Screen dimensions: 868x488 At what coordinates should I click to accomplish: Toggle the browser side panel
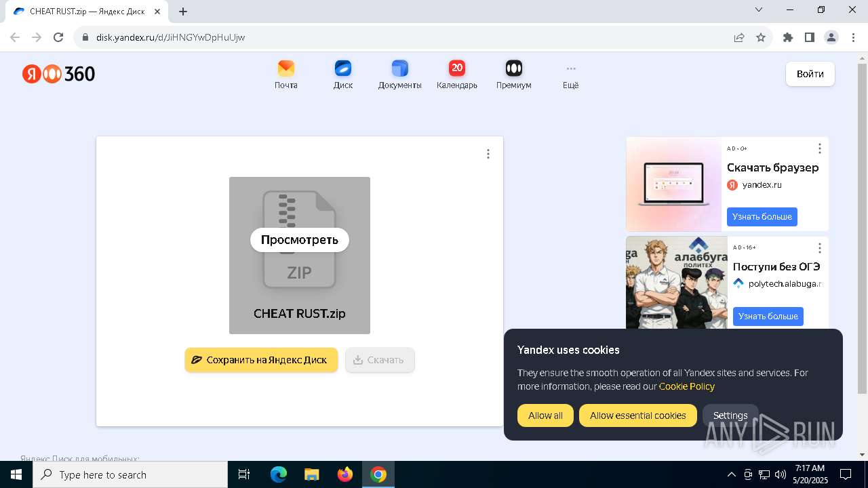click(x=810, y=37)
